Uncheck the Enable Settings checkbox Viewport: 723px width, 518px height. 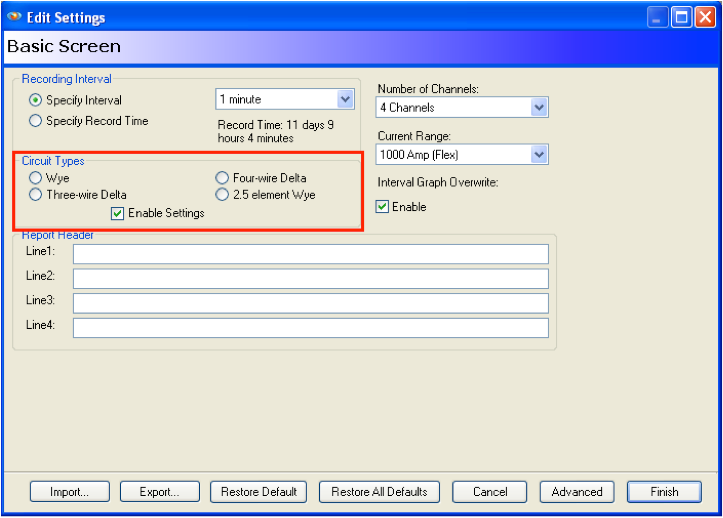118,213
